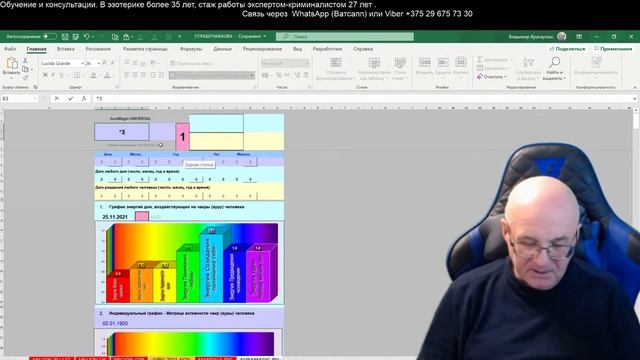The height and width of the screenshot is (360, 640).
Task: Click the Increase Font Size icon
Action: click(x=104, y=63)
